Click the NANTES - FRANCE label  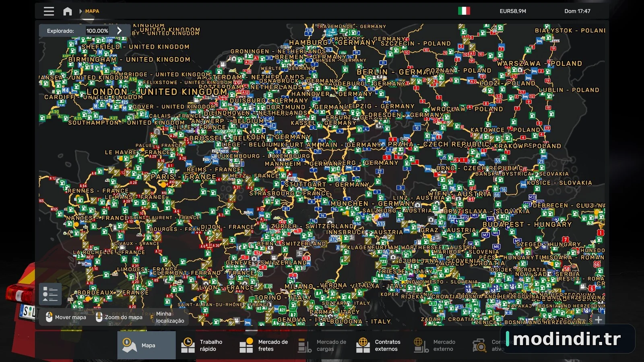(x=97, y=218)
